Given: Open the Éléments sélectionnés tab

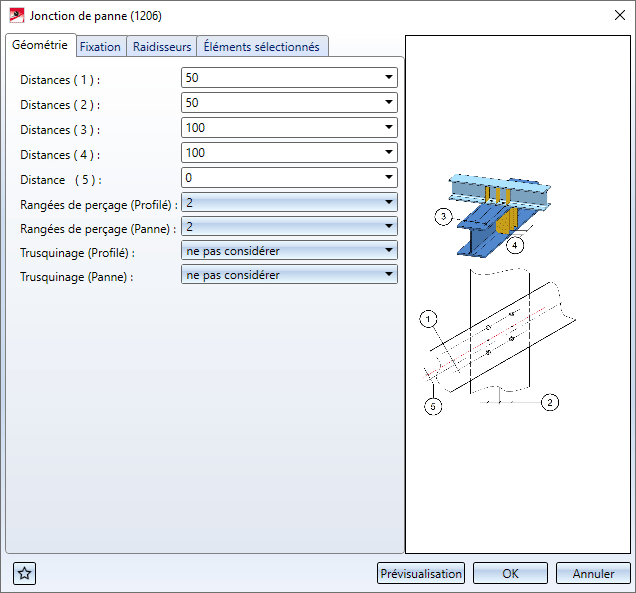Looking at the screenshot, I should pos(262,47).
